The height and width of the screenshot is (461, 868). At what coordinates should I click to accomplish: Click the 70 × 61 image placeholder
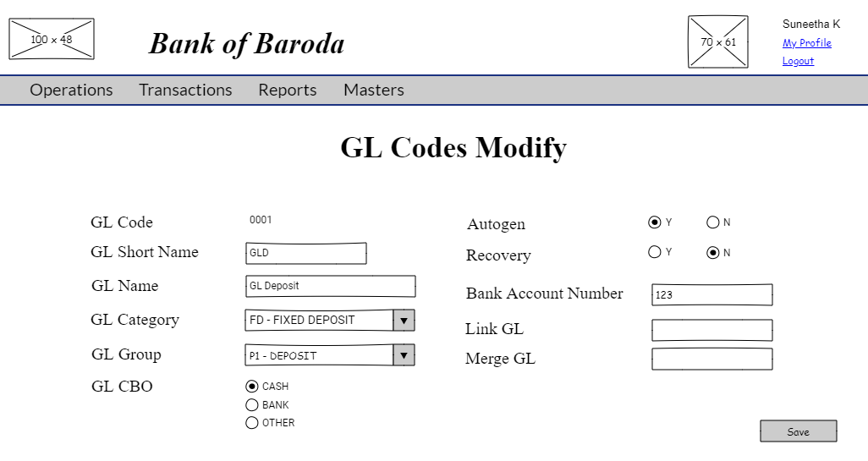(717, 42)
